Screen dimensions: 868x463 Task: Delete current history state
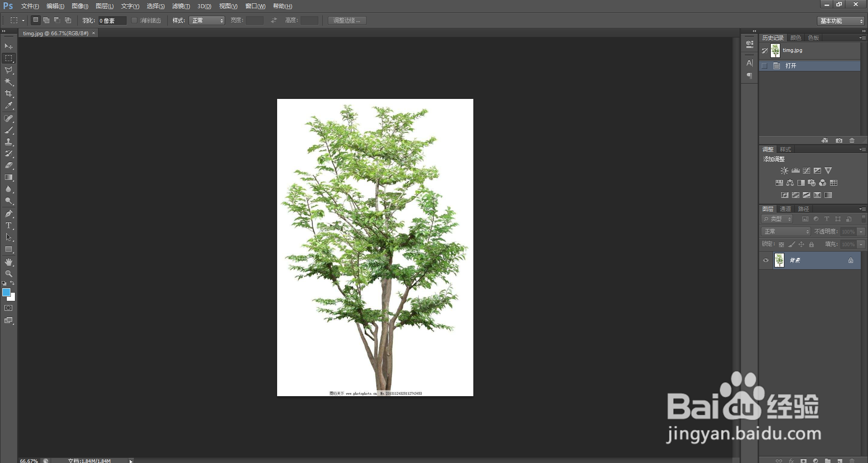tap(852, 140)
